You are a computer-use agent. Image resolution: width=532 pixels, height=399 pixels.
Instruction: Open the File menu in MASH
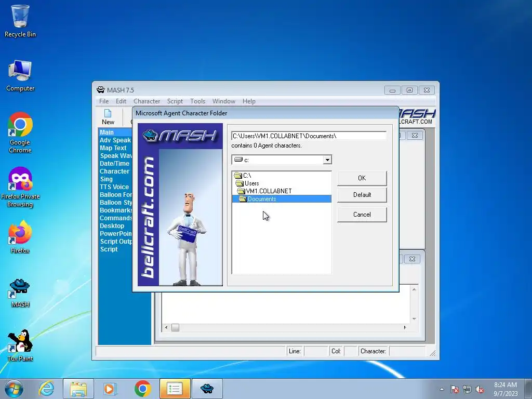click(104, 101)
